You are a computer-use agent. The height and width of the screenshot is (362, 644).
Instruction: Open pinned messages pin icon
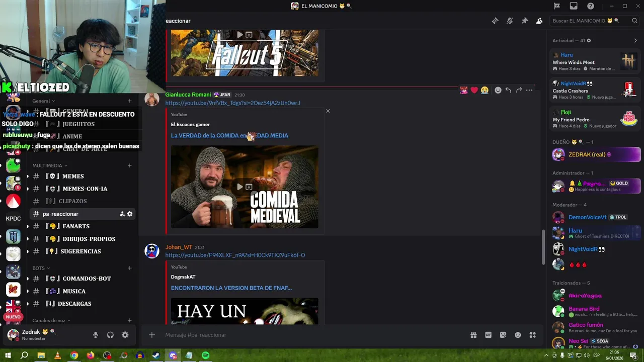pos(524,21)
